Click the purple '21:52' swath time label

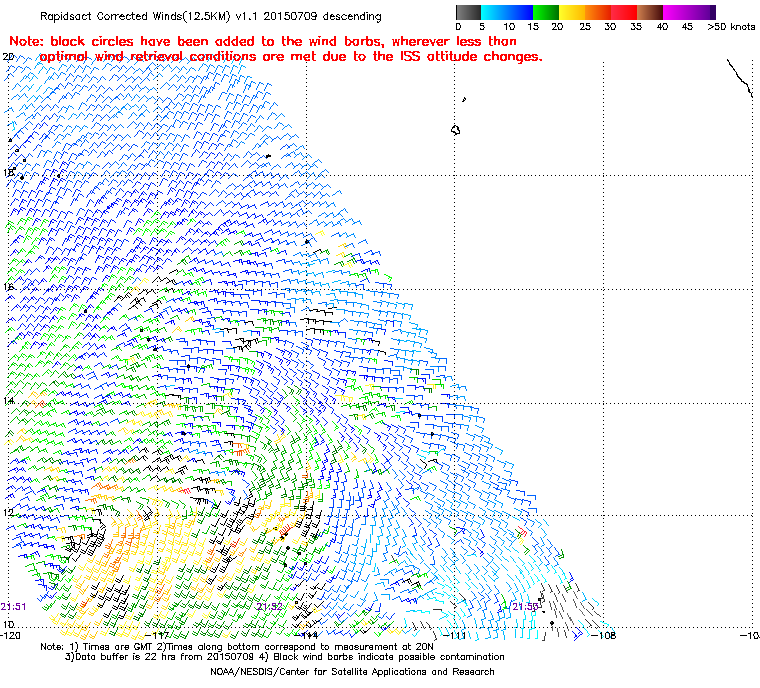pyautogui.click(x=269, y=607)
